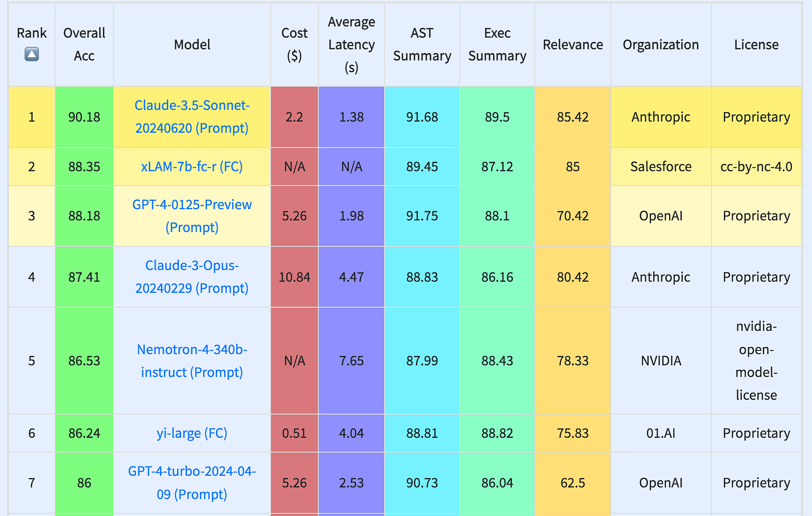Select Exec Summary cell 88.82
The image size is (812, 516).
[x=497, y=433]
